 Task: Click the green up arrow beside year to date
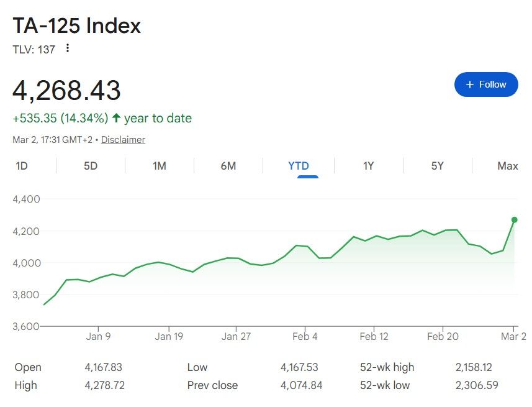(x=116, y=118)
